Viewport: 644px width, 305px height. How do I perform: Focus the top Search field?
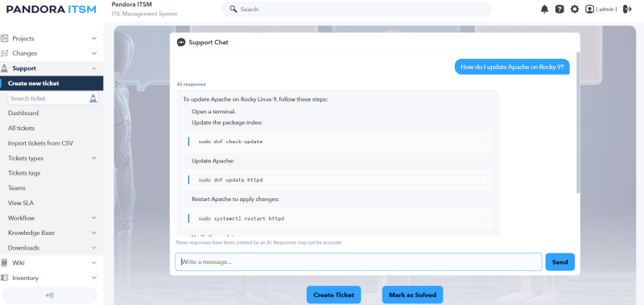click(x=357, y=9)
